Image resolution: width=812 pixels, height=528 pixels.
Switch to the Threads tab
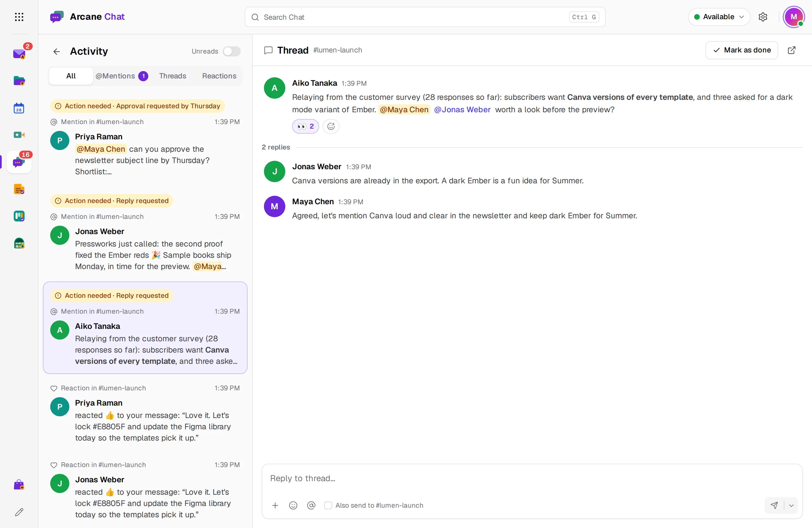[x=173, y=76]
